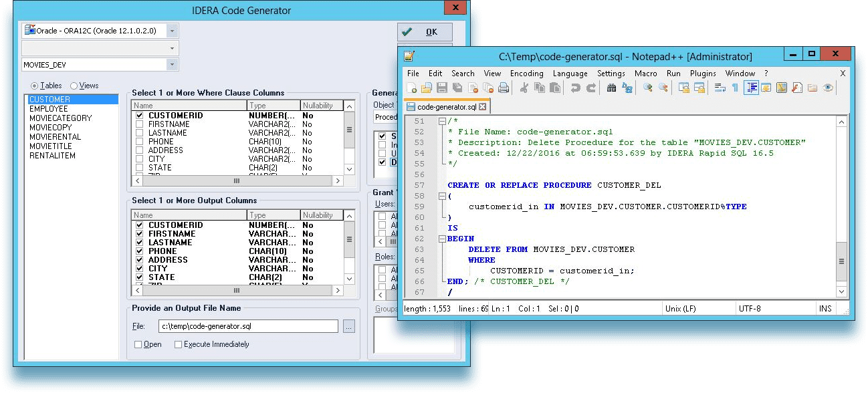The image size is (868, 393).
Task: Click the New file icon in Notepad++
Action: click(x=412, y=88)
